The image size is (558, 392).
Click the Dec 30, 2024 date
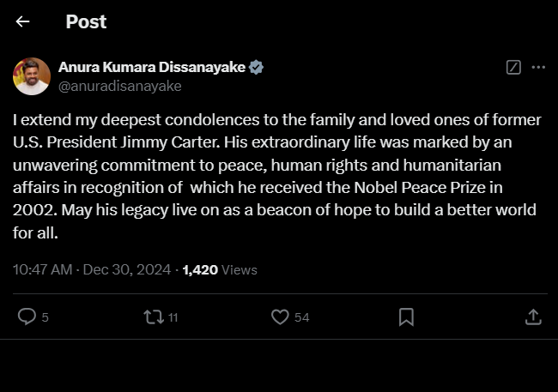[129, 269]
